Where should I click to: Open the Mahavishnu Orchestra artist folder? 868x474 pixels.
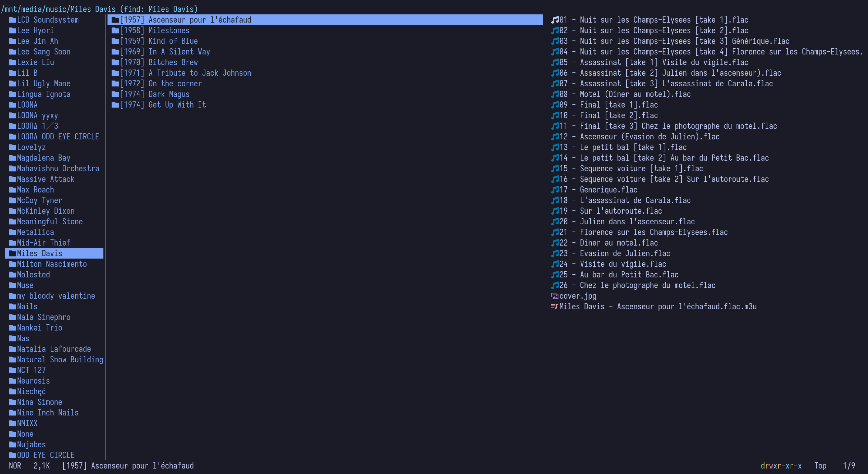[58, 169]
